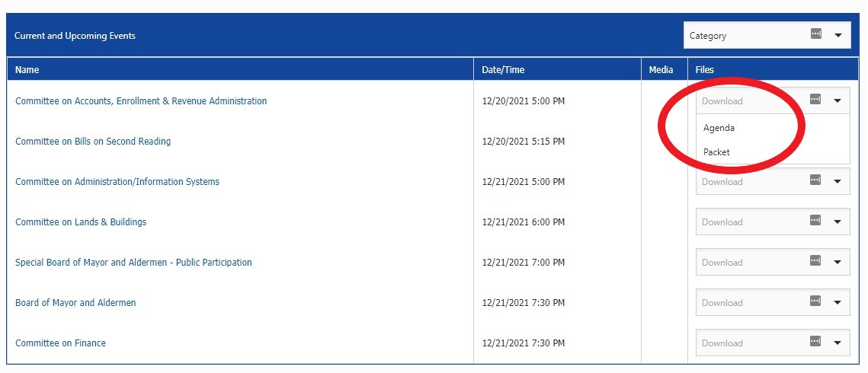
Task: Click the ellipsis icon in the Administration/Information Systems row
Action: coord(815,180)
